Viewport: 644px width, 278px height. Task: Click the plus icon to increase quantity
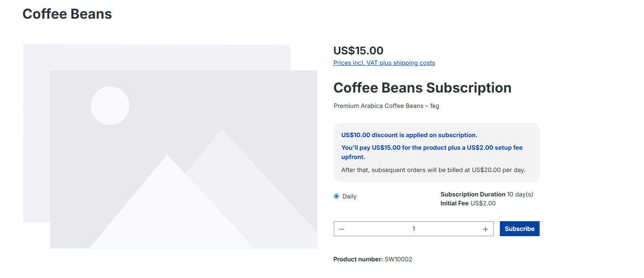486,228
